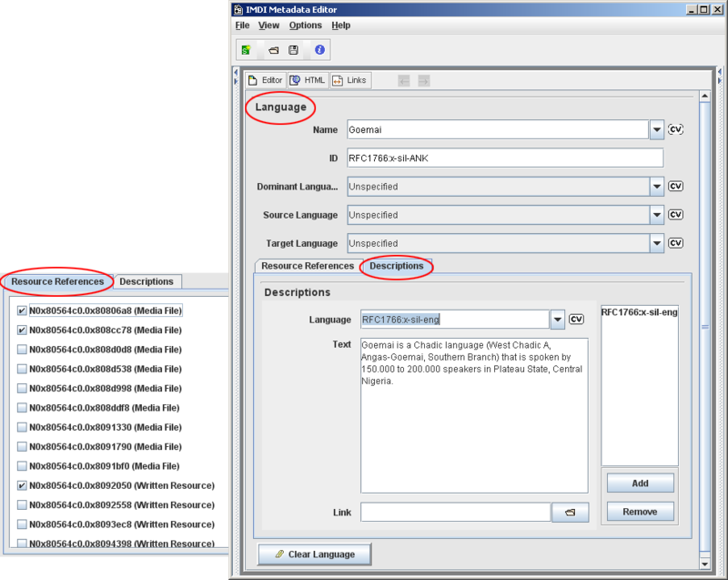Check N0x80564c0.0x8093ec8 (Written Resource)

click(22, 524)
